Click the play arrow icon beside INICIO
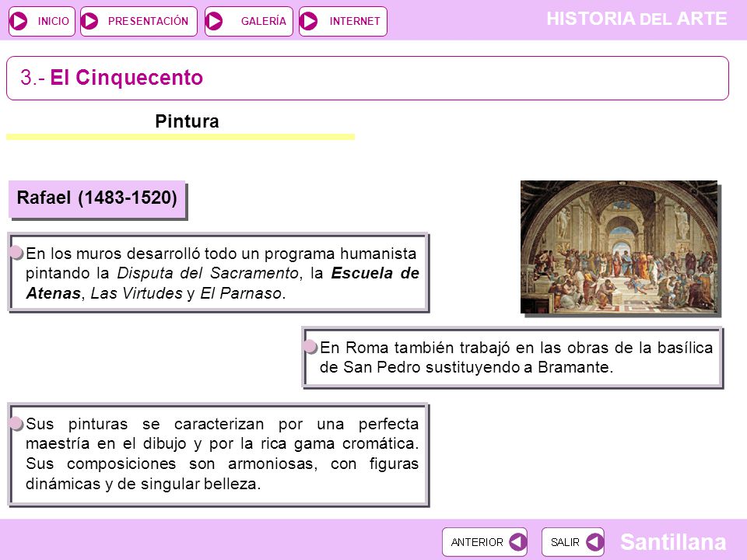The height and width of the screenshot is (560, 747). 19,22
